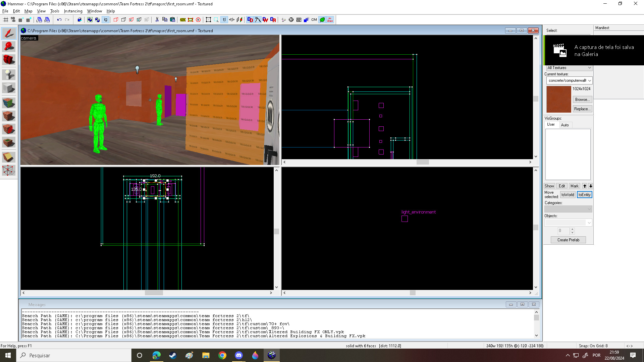
Task: Toggle texture lock 'tl' button
Action: pos(224,20)
